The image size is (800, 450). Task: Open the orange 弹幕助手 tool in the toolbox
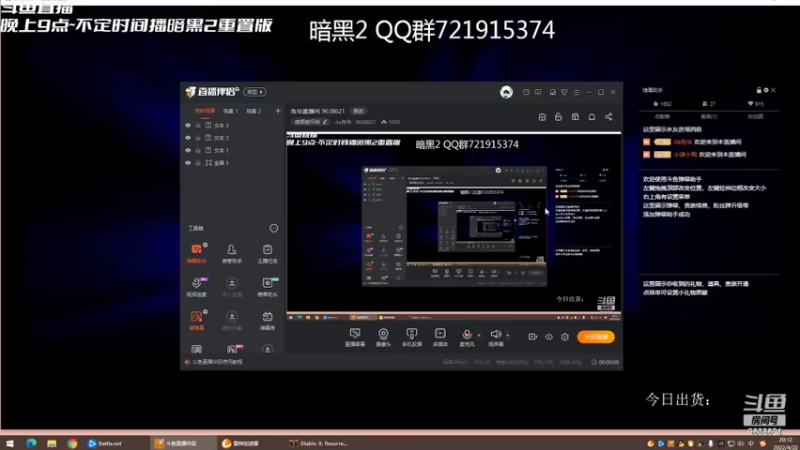(196, 253)
